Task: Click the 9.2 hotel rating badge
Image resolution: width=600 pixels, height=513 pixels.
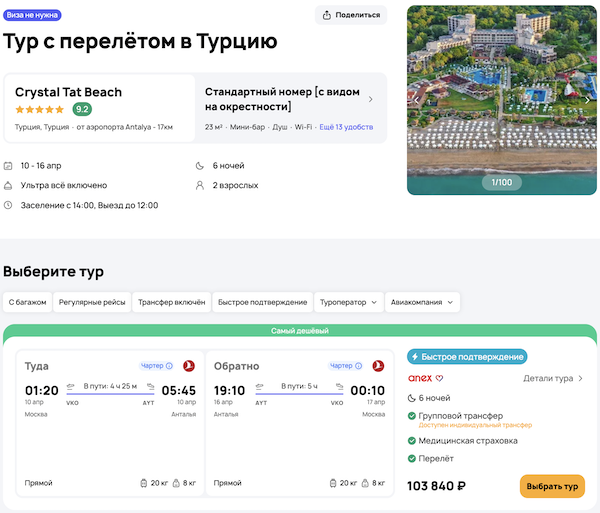Action: [x=83, y=110]
